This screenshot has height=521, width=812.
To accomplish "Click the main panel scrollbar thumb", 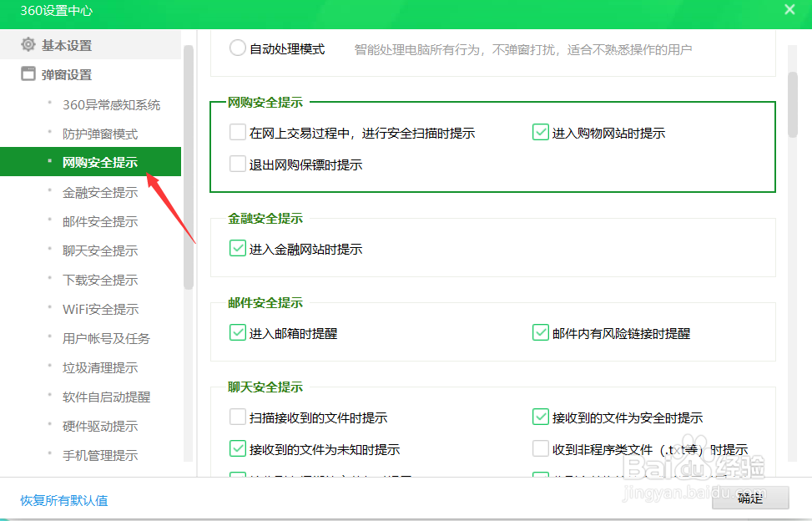I will [x=792, y=104].
